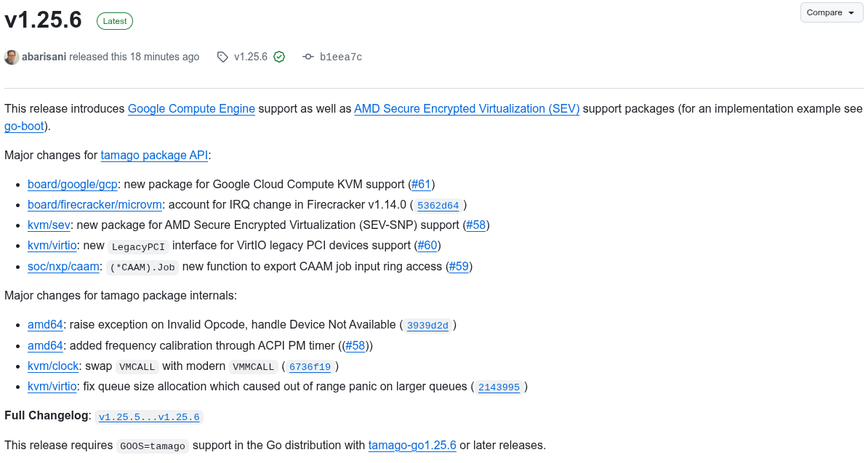868x463 pixels.
Task: Open the abarisani user profile link
Action: pyautogui.click(x=44, y=57)
